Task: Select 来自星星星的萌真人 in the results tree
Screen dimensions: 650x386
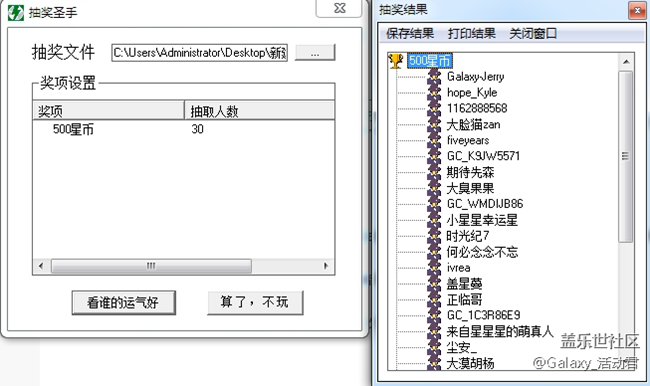Action: (500, 331)
